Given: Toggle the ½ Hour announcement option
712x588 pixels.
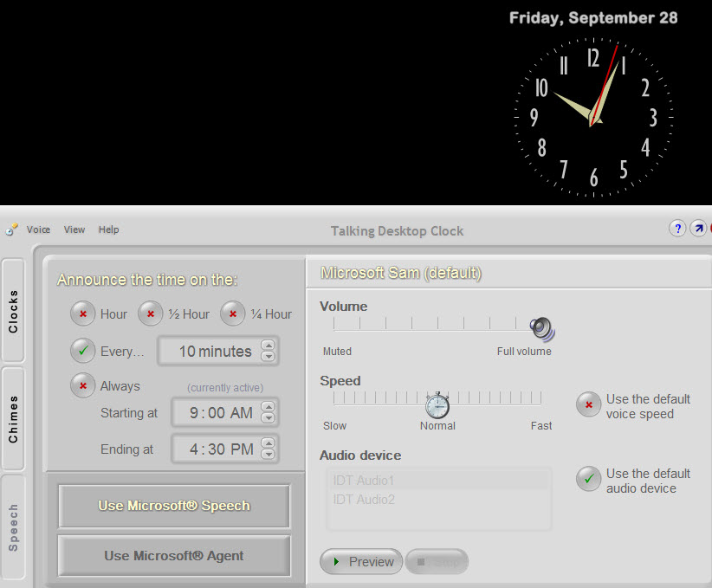Looking at the screenshot, I should click(x=151, y=313).
